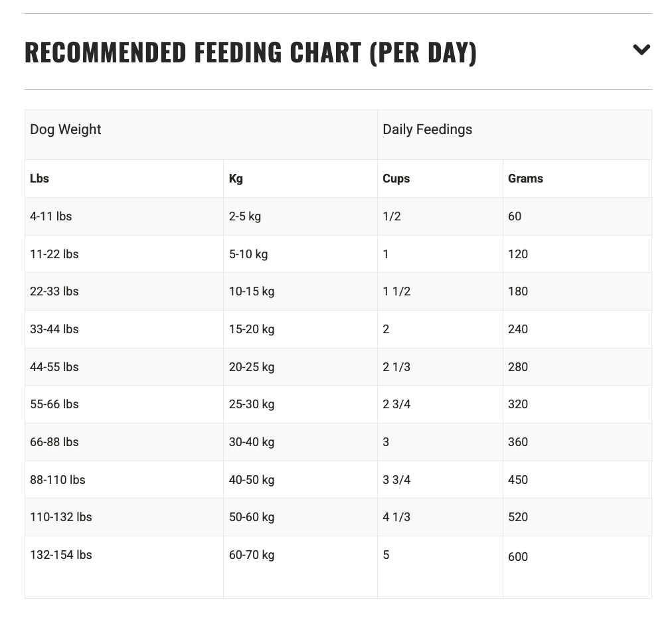Image resolution: width=672 pixels, height=620 pixels.
Task: Select the 22-33 lbs row cell
Action: click(54, 291)
